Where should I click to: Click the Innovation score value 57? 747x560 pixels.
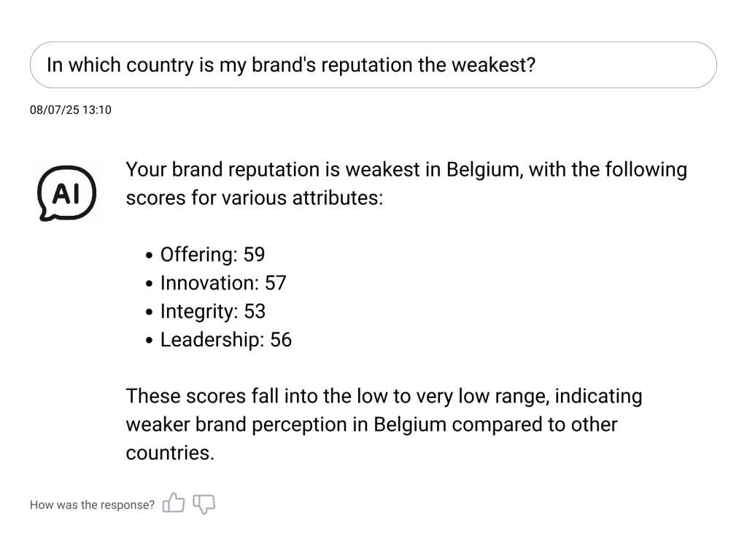(275, 283)
